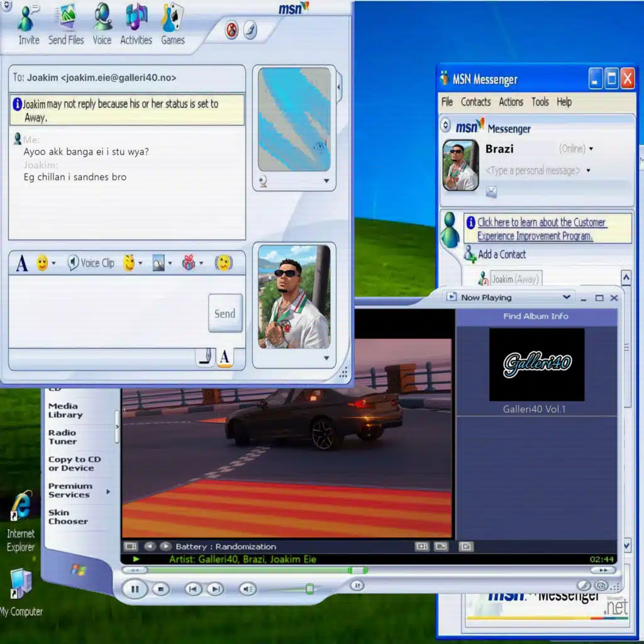Open the Now Playing dropdown
Image resolution: width=644 pixels, height=644 pixels.
tap(567, 297)
